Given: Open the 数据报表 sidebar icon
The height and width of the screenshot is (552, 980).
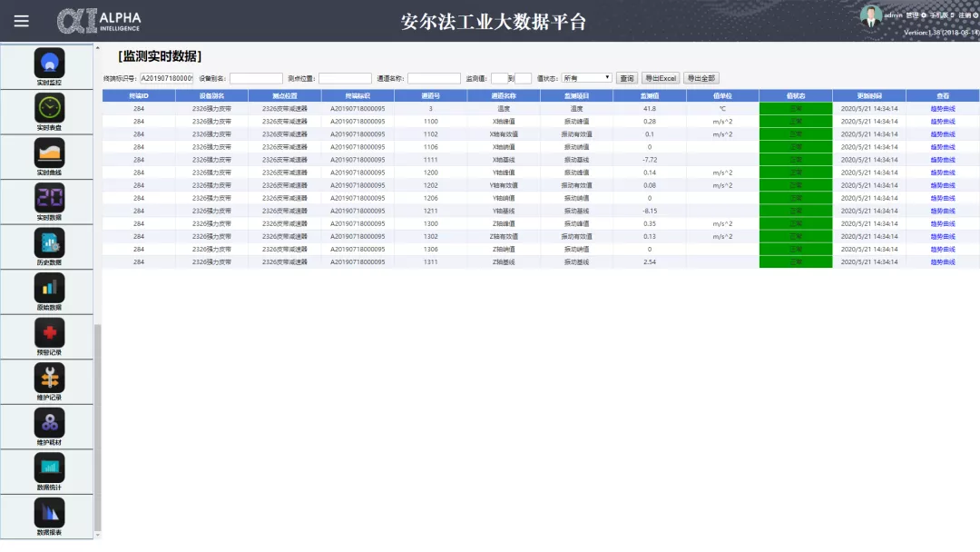Looking at the screenshot, I should click(x=49, y=513).
